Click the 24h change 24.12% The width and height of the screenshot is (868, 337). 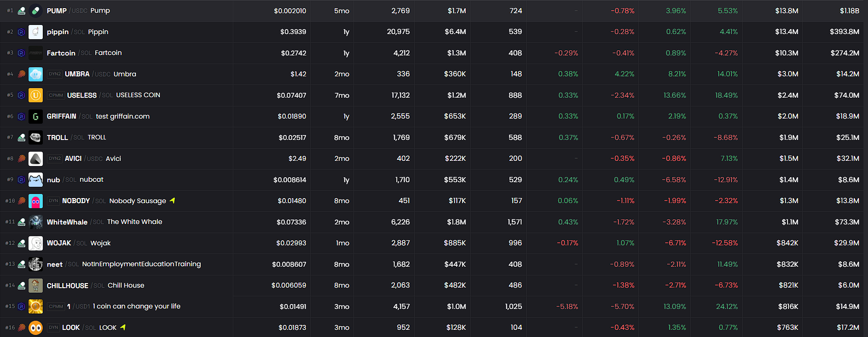tap(727, 306)
